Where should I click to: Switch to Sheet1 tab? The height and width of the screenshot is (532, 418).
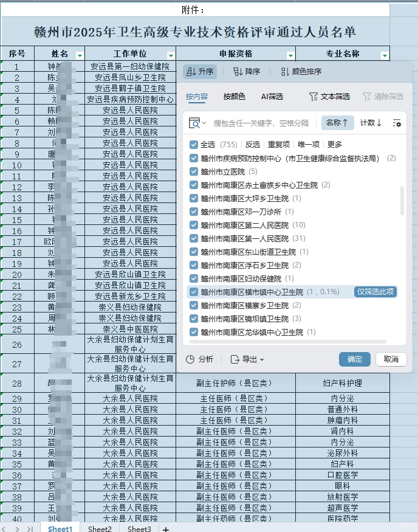[60, 528]
